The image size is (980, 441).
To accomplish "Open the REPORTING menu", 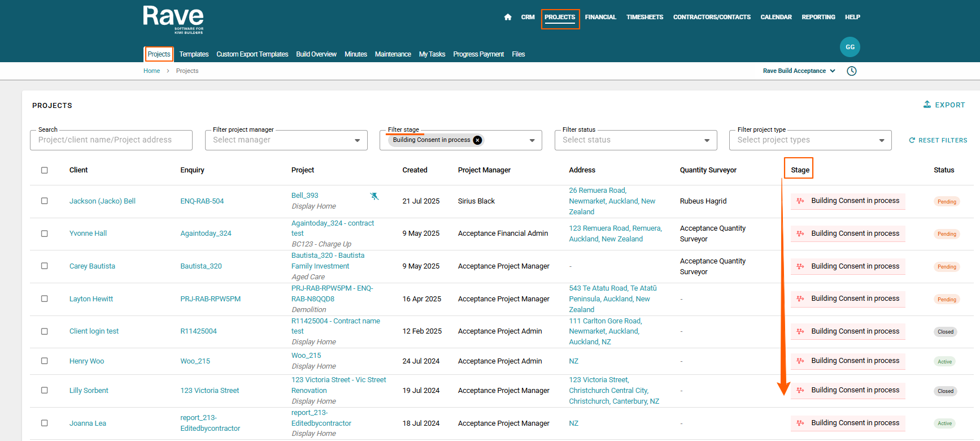I will click(x=818, y=17).
